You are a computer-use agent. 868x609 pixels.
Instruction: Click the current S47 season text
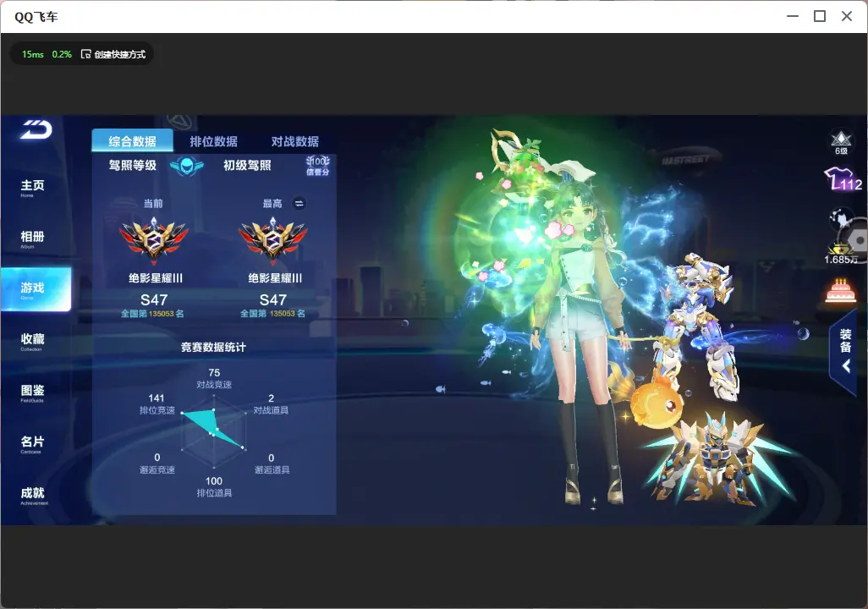pyautogui.click(x=154, y=300)
